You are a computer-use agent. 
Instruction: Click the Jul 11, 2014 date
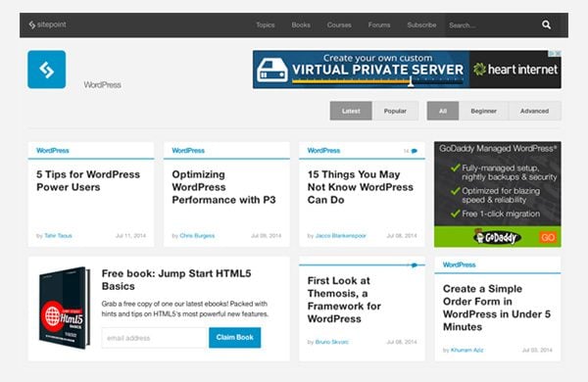[x=130, y=236]
